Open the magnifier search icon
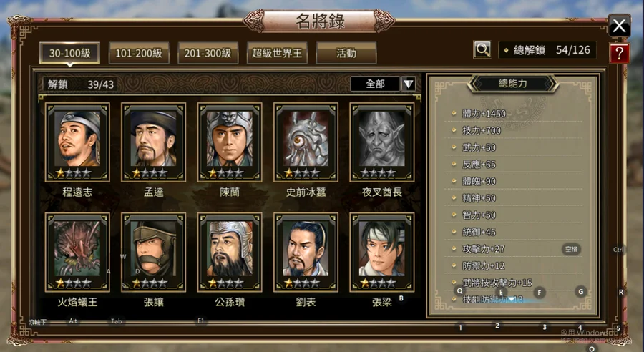Screen dimensions: 644x352 point(482,50)
